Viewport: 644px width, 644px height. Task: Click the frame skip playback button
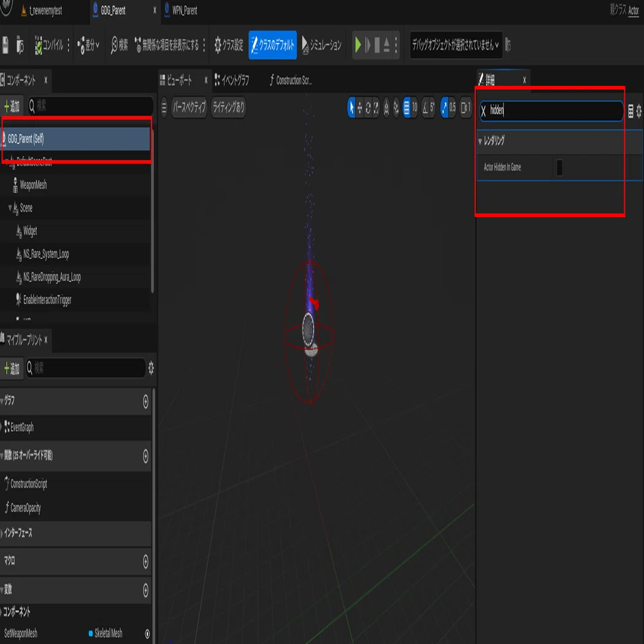pos(367,45)
